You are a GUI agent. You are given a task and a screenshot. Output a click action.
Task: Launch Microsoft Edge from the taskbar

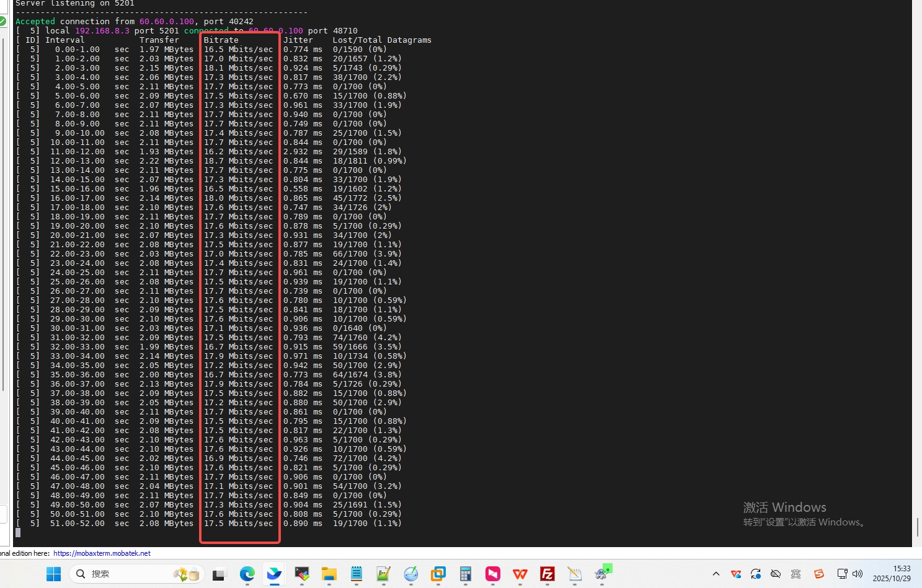click(247, 574)
